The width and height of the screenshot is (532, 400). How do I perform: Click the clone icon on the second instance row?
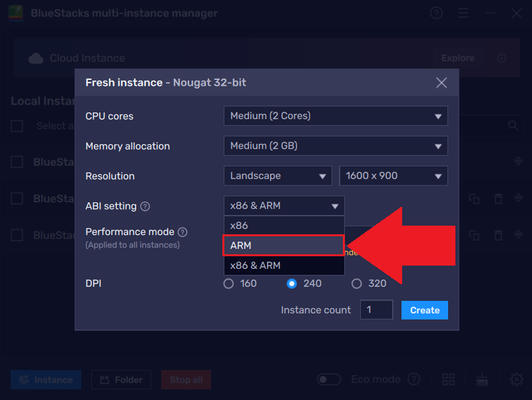coord(474,198)
